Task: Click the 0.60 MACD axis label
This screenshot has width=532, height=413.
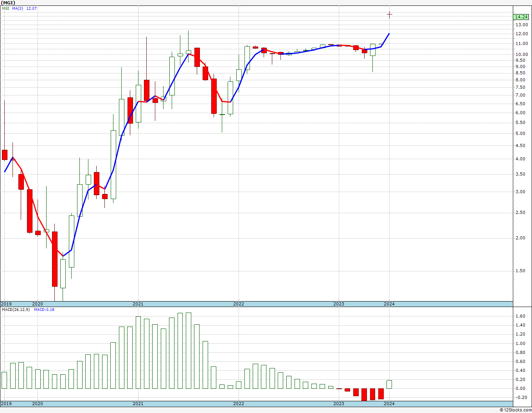Action: pos(520,361)
